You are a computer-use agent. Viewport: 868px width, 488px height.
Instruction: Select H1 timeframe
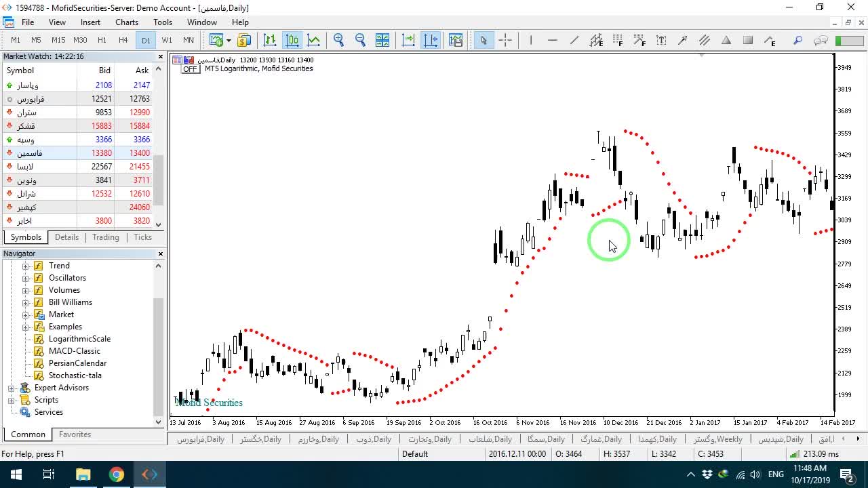pyautogui.click(x=102, y=40)
